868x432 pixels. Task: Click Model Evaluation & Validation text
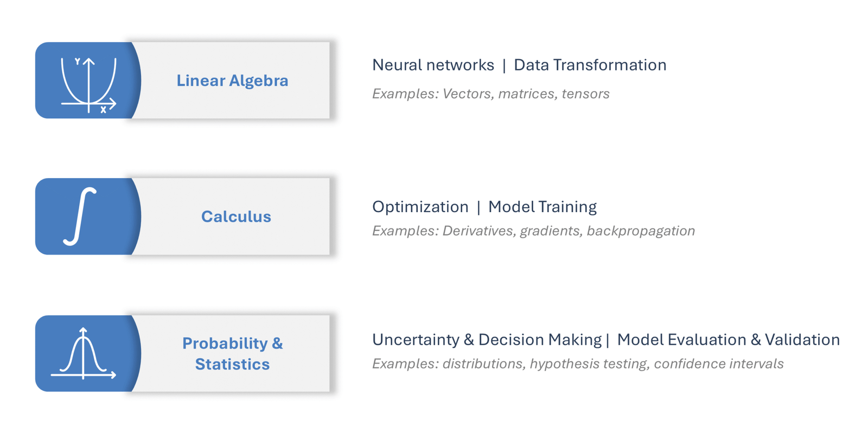click(x=728, y=340)
